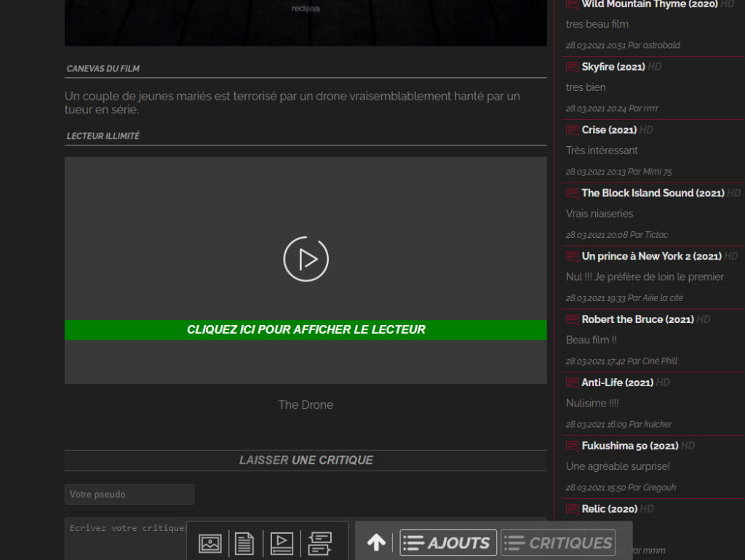Screen dimensions: 745x560
Task: Open Fukushima 50 (2021) review link
Action: tap(629, 446)
